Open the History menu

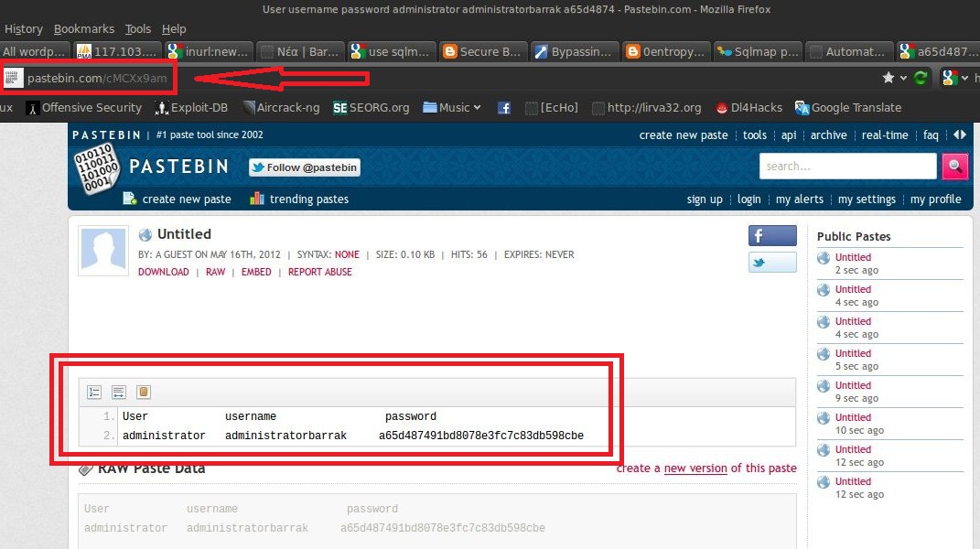pos(23,28)
